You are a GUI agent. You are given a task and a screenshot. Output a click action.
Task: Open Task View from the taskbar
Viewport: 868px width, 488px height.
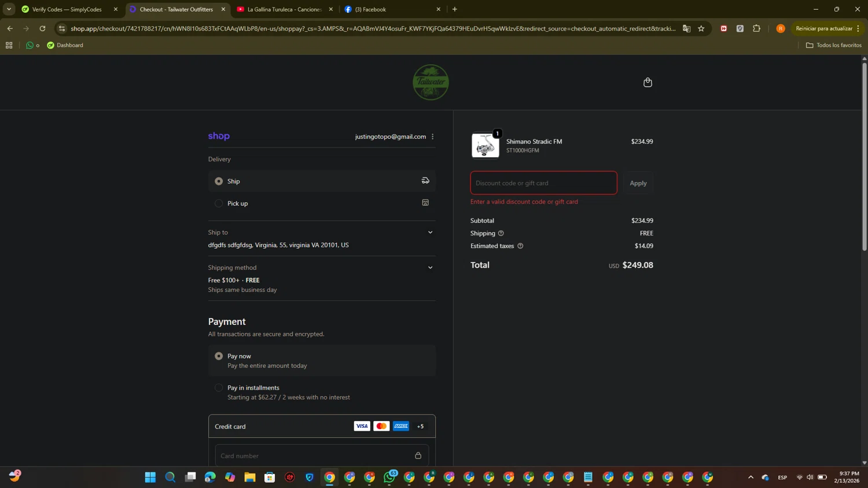pos(190,477)
